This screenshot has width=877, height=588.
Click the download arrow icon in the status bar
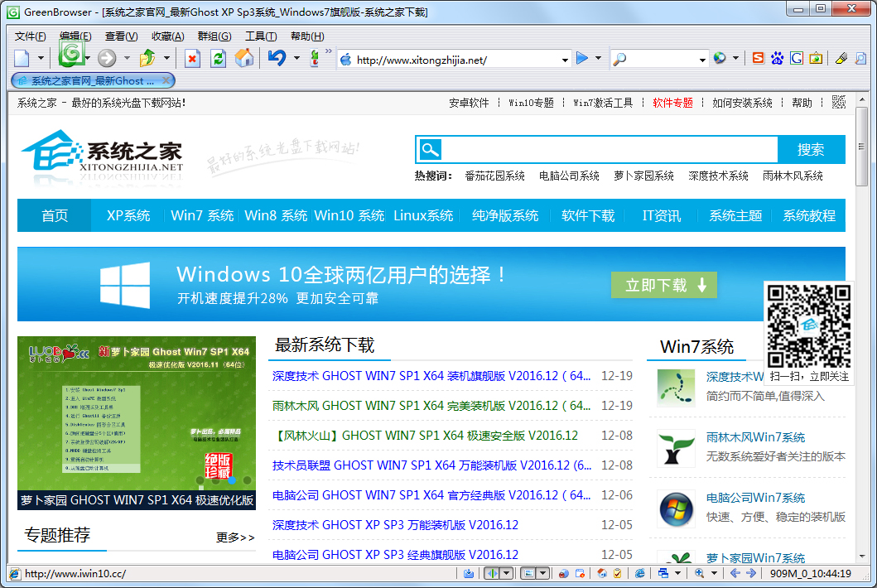(470, 573)
